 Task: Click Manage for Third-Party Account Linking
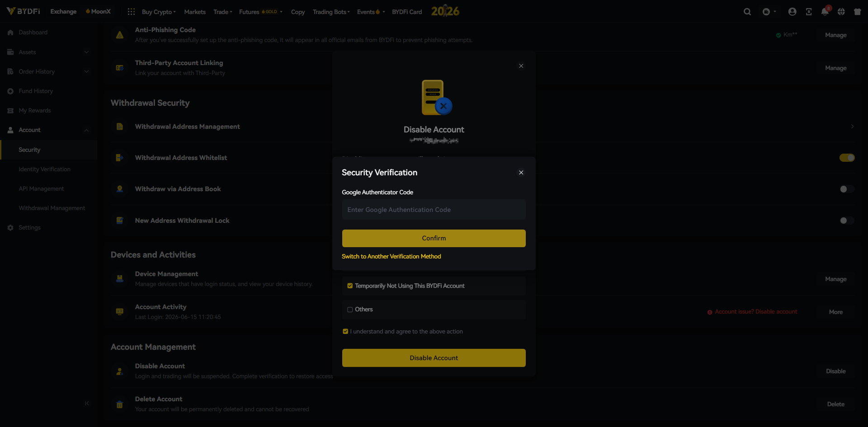coord(836,68)
